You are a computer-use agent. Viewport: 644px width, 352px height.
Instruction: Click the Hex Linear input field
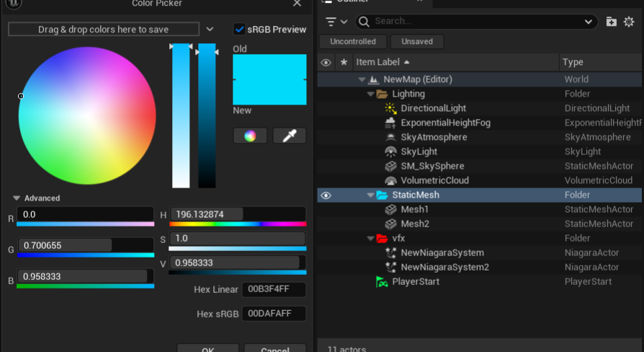(274, 289)
